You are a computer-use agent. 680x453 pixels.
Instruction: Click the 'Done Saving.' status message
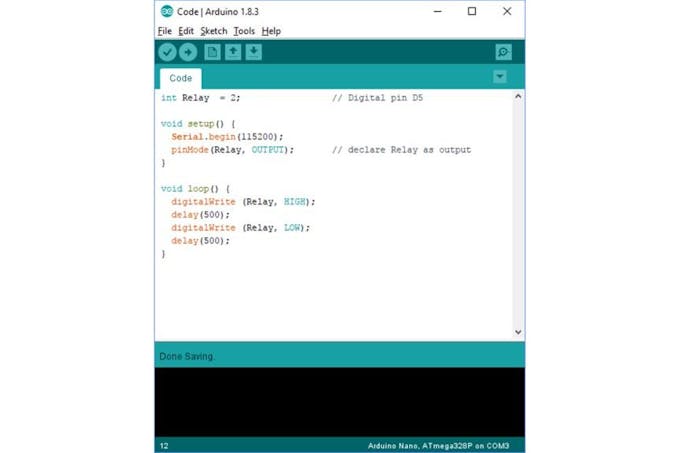pos(187,356)
